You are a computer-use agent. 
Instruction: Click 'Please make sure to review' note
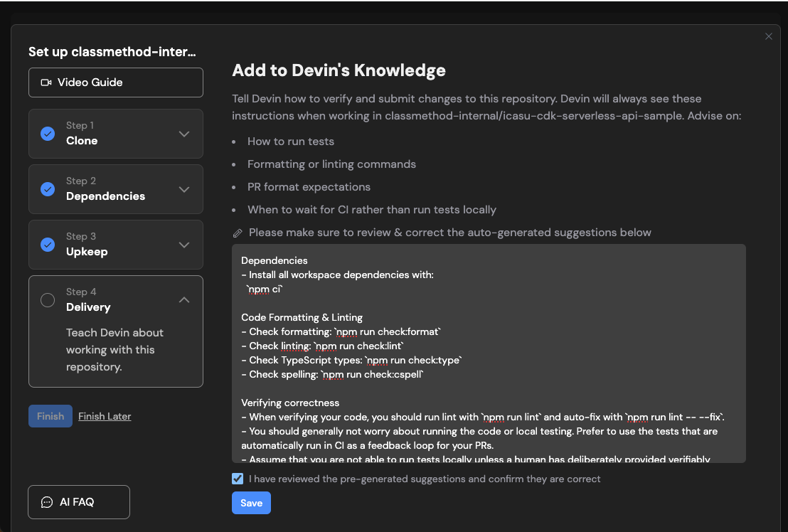[x=449, y=233]
